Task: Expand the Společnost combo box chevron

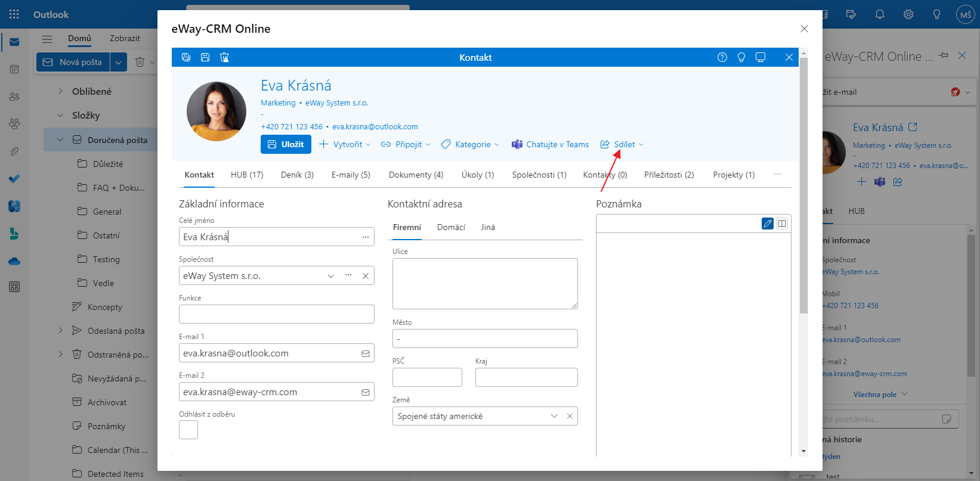Action: pos(331,276)
